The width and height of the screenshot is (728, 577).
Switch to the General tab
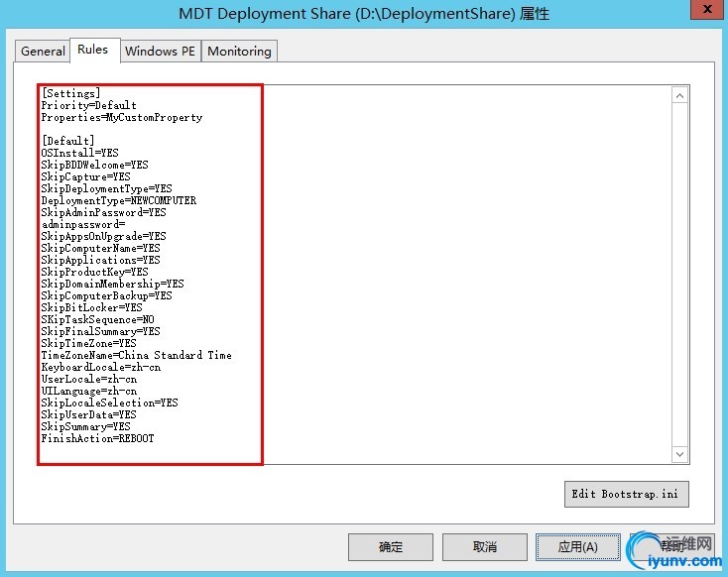(43, 51)
